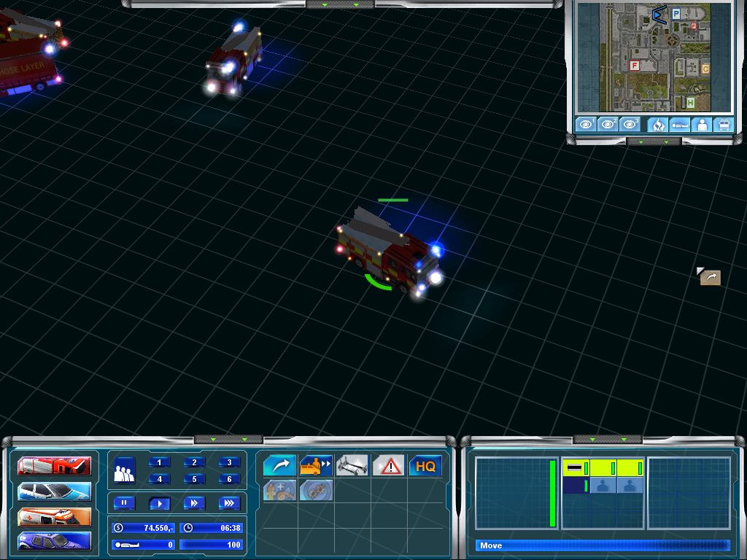Click the first empty person seat slot
This screenshot has width=747, height=560.
[x=603, y=485]
